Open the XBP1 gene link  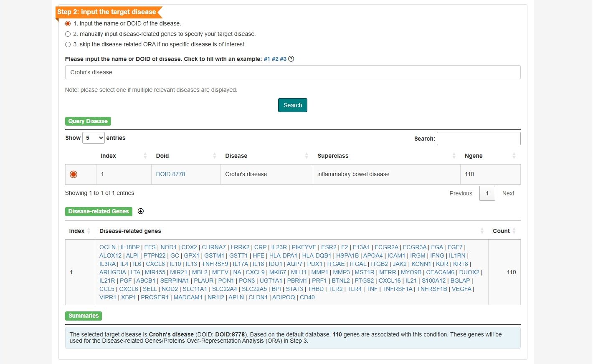(x=129, y=297)
